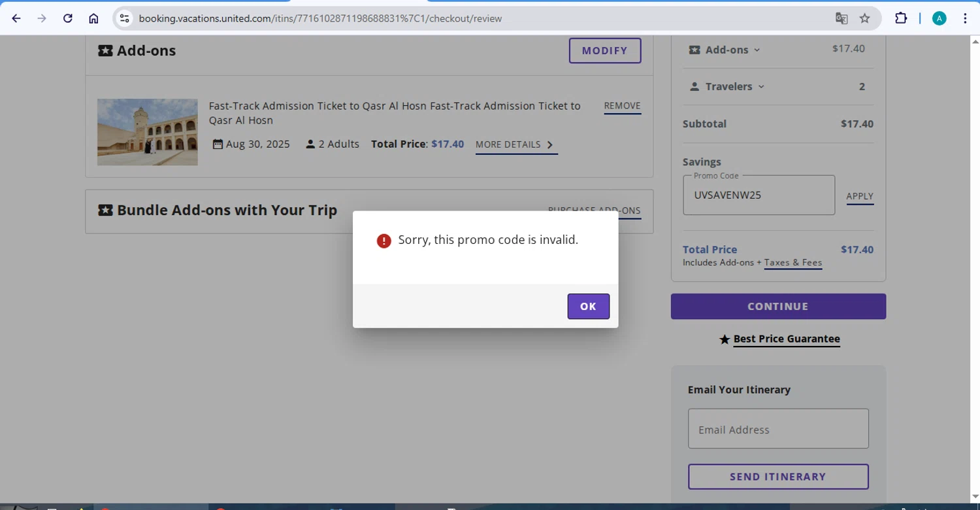Viewport: 980px width, 510px height.
Task: Click the 'Sorry, this promo code is invalid.' message
Action: click(x=488, y=240)
